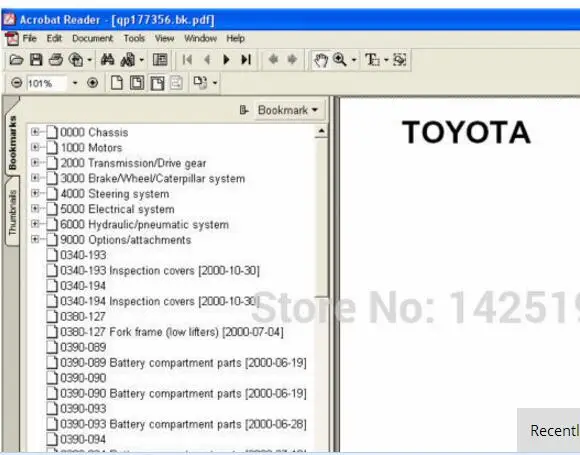
Task: Expand the 9000 Options/attachments bookmark
Action: pyautogui.click(x=35, y=239)
